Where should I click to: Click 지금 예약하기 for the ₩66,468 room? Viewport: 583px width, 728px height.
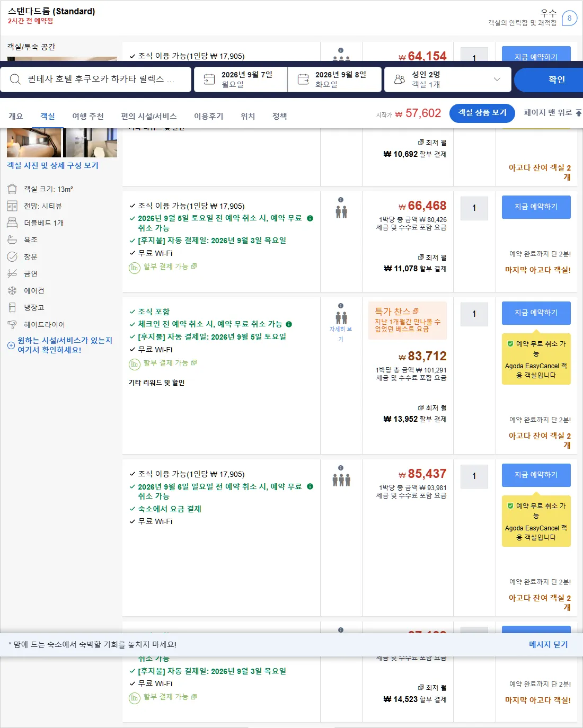point(536,207)
